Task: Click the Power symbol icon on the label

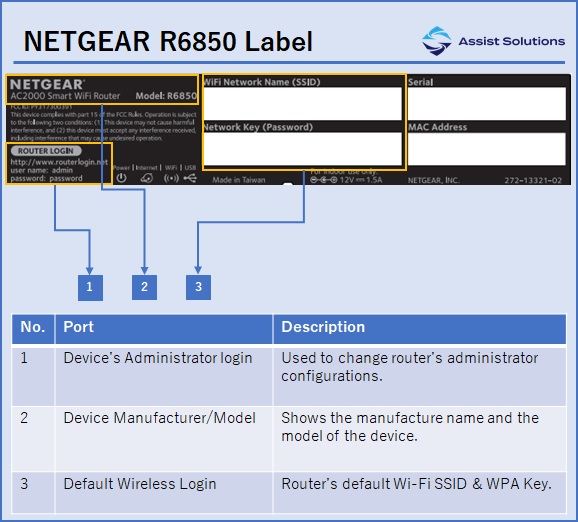Action: (122, 178)
